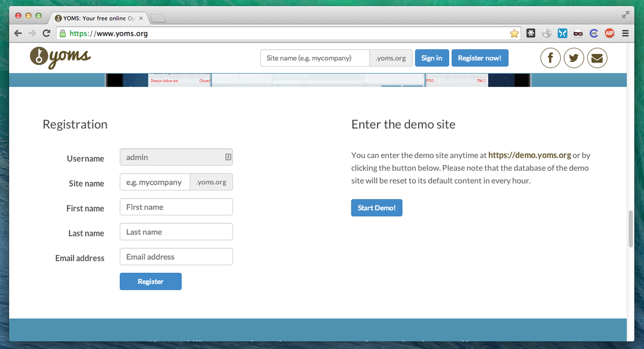
Task: Click autofill icon in Username field
Action: (228, 157)
